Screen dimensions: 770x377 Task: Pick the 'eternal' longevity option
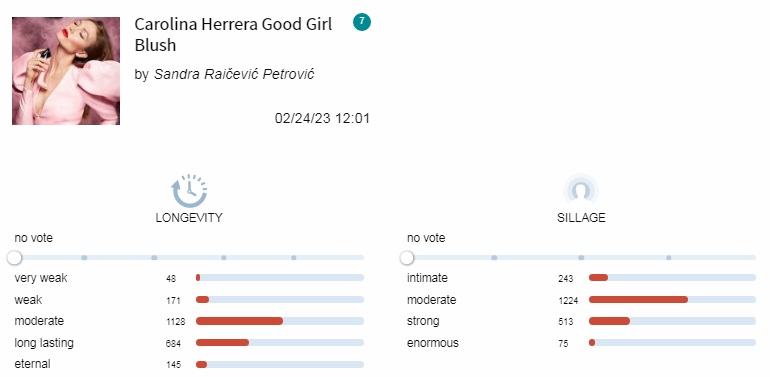[x=189, y=364]
